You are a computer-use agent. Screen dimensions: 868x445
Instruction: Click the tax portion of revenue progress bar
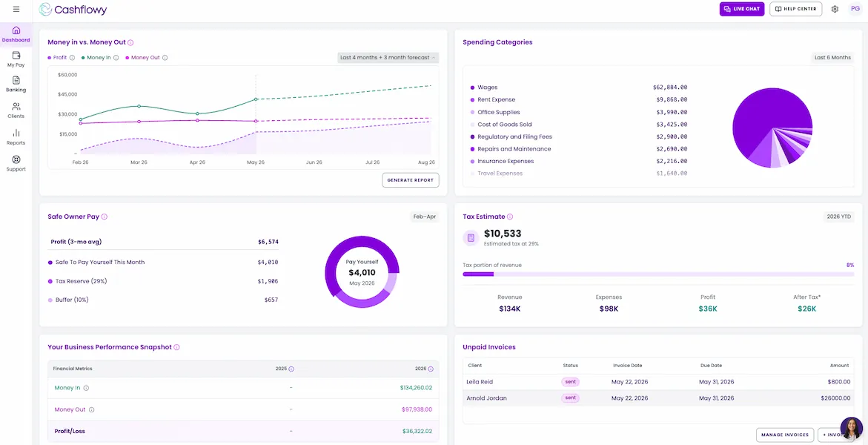click(x=658, y=274)
